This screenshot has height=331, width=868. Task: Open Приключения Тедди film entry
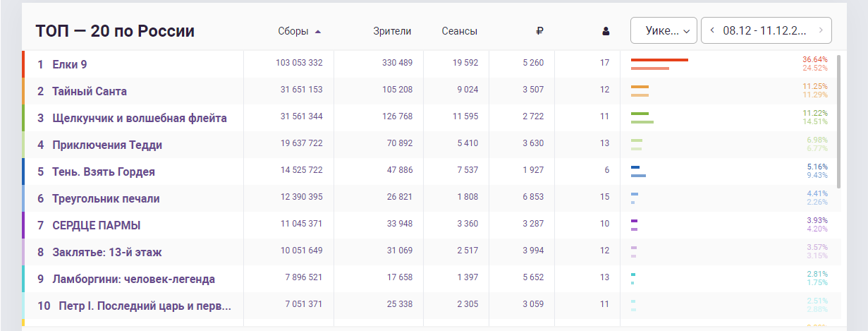(107, 145)
